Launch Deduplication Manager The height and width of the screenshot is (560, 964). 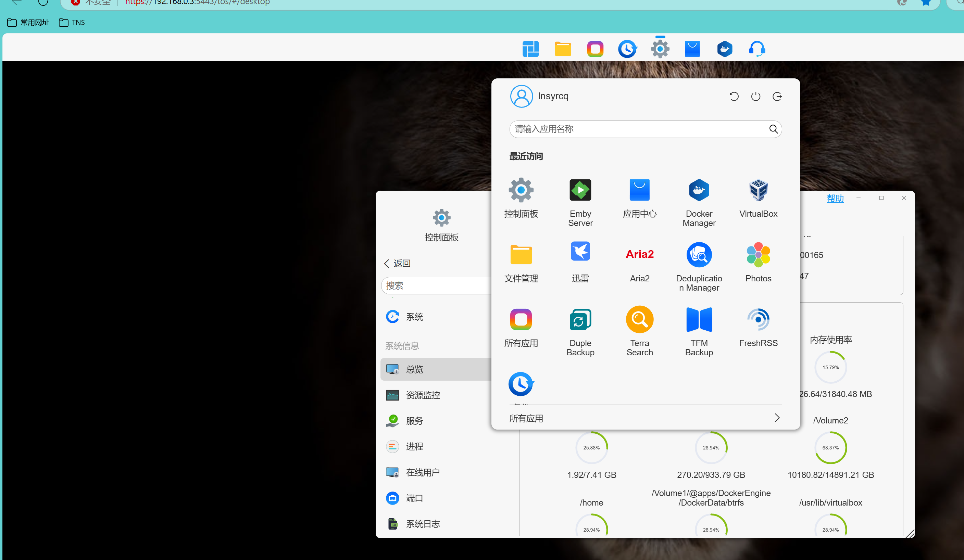[x=699, y=255]
